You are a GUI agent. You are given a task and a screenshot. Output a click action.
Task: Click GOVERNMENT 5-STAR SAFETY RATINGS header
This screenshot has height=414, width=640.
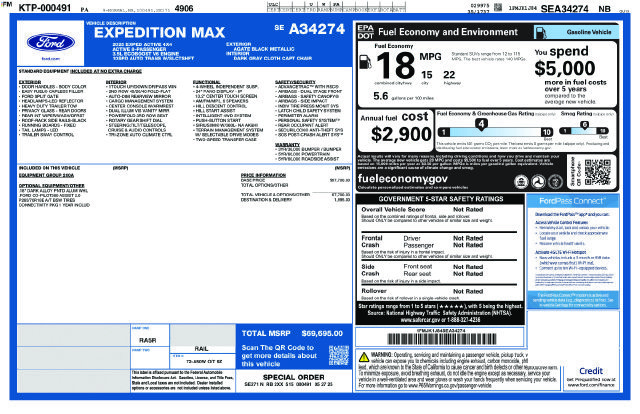(441, 199)
